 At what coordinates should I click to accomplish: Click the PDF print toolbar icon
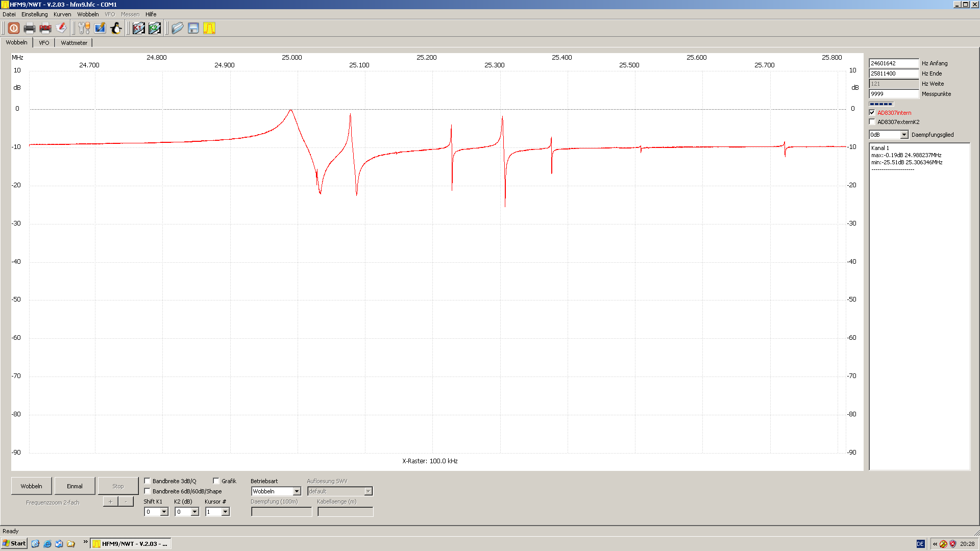[x=45, y=28]
